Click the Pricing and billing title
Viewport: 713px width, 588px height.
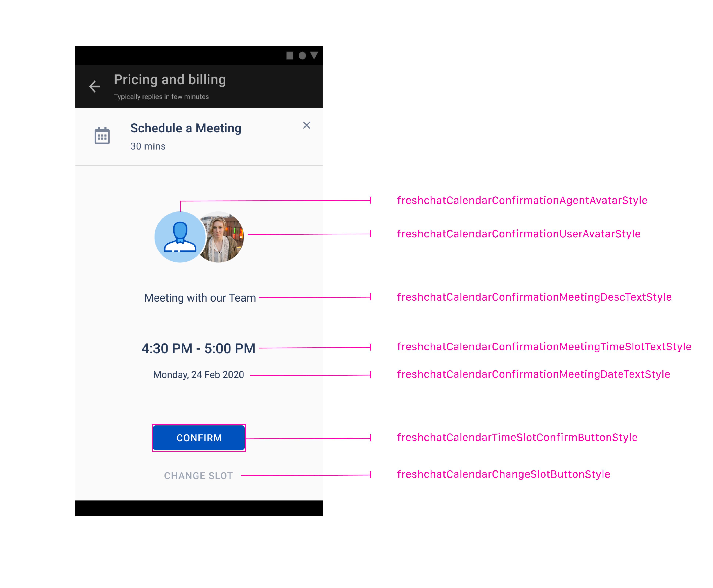[170, 80]
